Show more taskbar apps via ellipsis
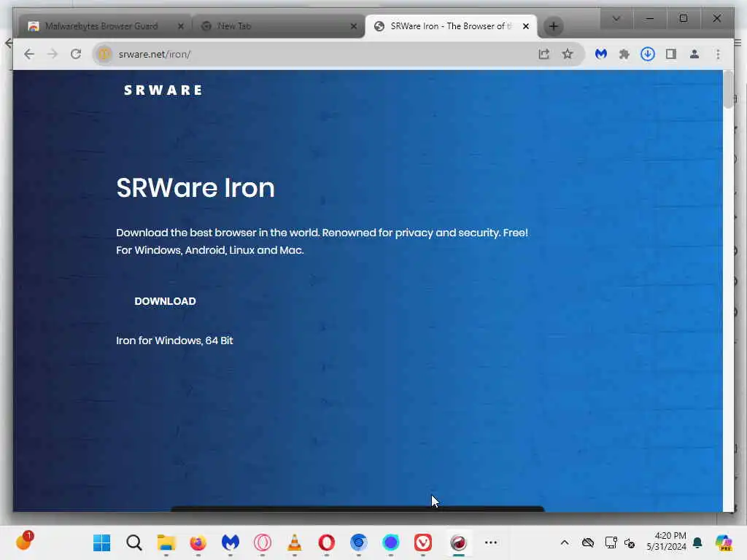747x560 pixels. [491, 542]
